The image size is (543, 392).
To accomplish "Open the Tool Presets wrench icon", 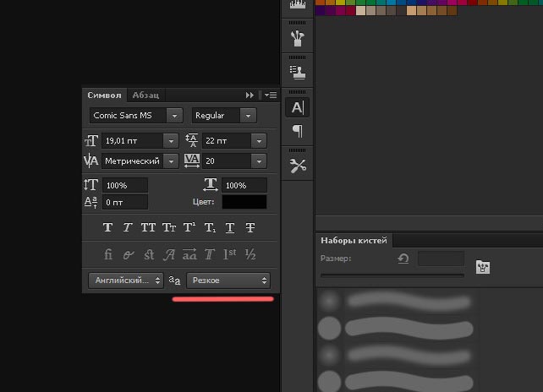I will 298,166.
